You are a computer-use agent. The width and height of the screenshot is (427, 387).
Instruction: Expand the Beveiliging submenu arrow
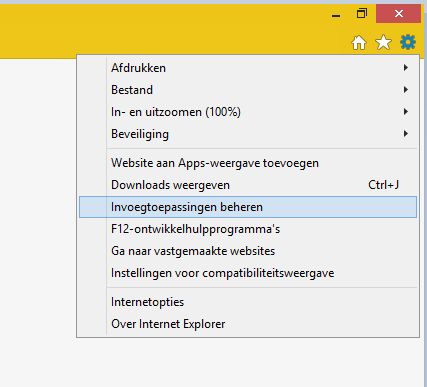pyautogui.click(x=406, y=134)
